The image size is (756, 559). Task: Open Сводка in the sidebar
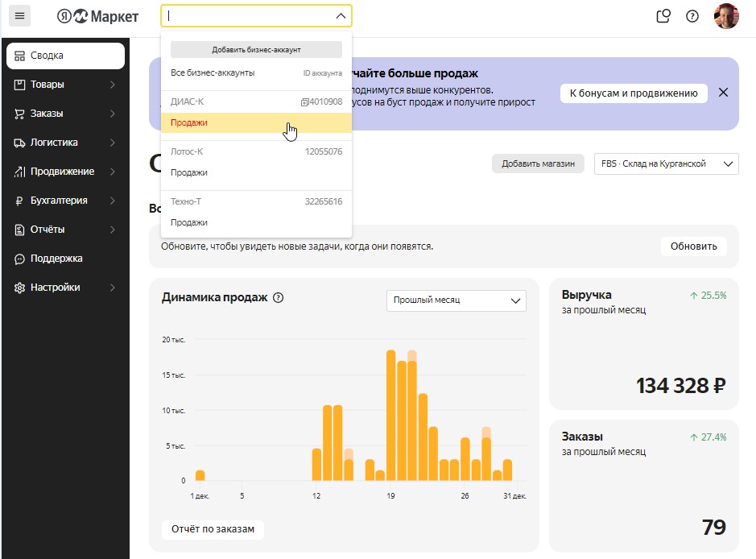pyautogui.click(x=65, y=56)
